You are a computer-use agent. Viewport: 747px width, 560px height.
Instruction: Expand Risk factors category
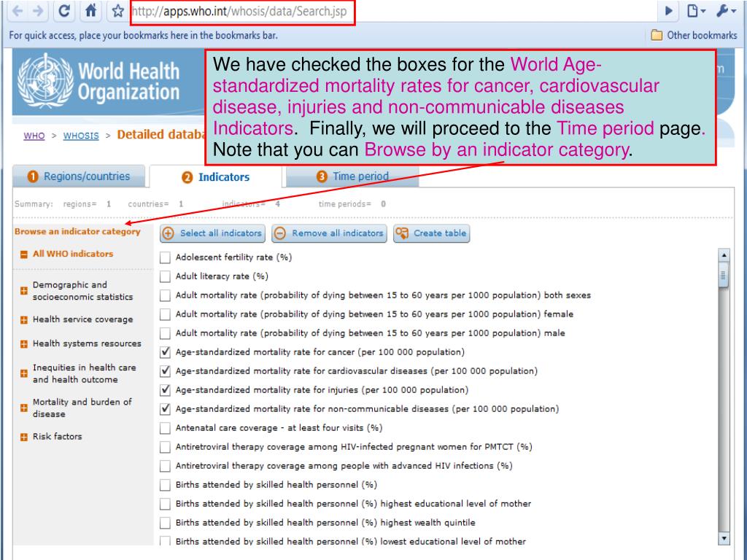point(24,437)
